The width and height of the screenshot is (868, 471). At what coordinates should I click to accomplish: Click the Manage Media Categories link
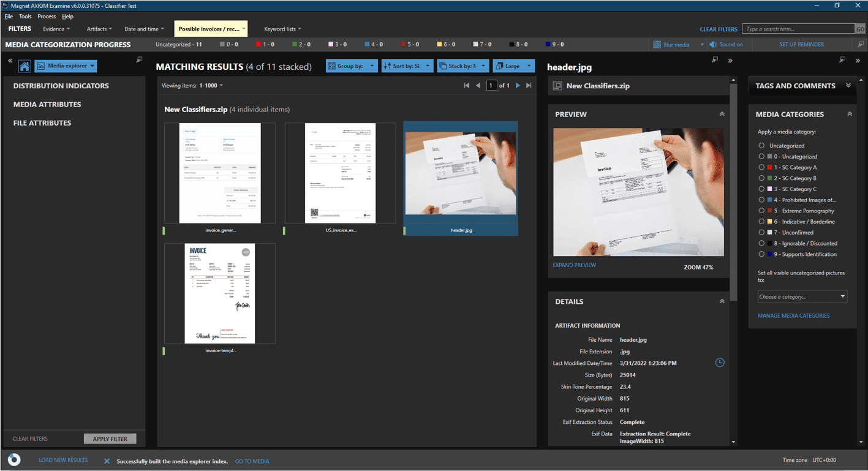click(x=793, y=315)
